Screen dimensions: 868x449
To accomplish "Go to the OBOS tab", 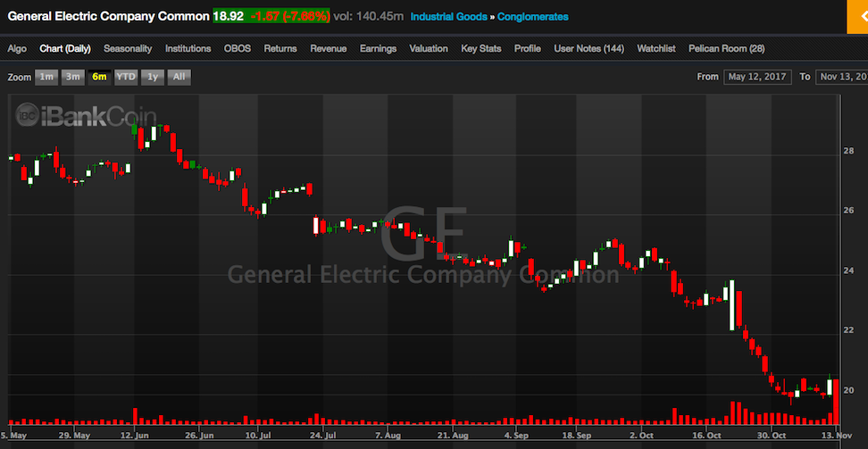I will 238,49.
